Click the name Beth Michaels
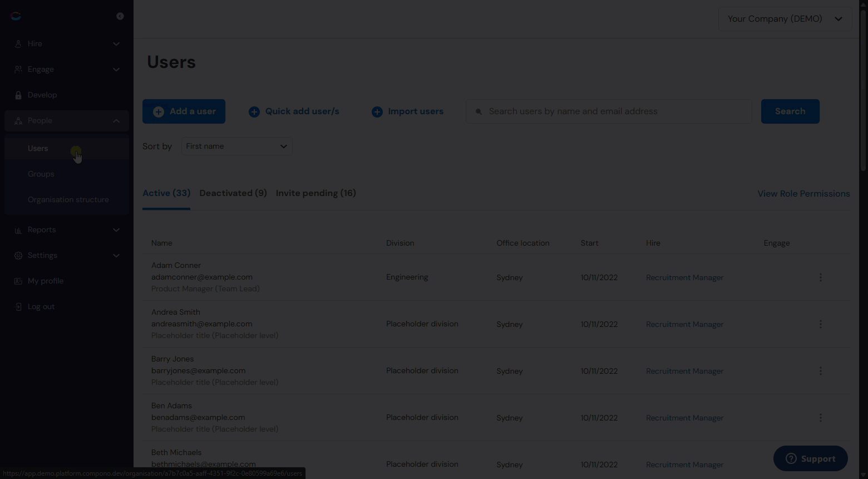The height and width of the screenshot is (479, 868). pos(176,452)
